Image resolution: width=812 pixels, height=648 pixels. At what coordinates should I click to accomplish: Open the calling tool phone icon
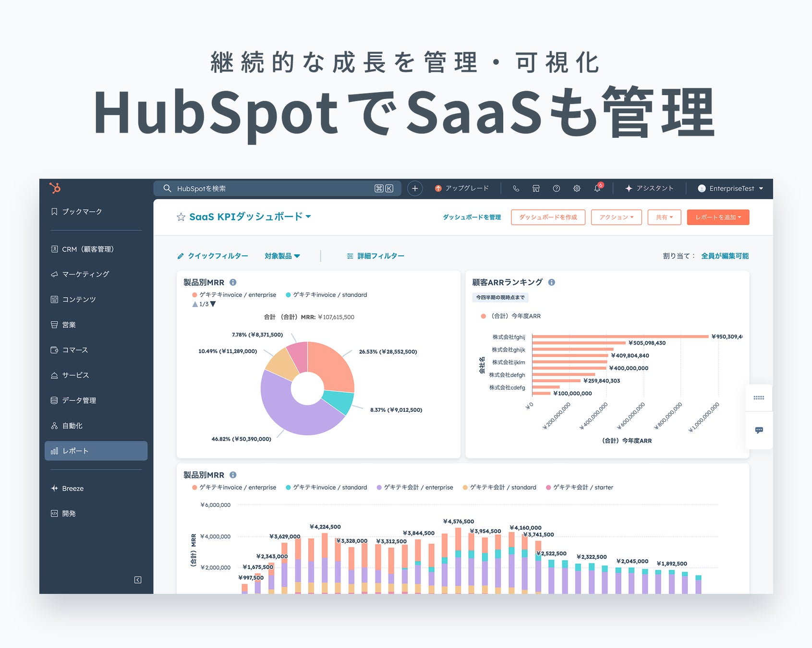(x=516, y=188)
